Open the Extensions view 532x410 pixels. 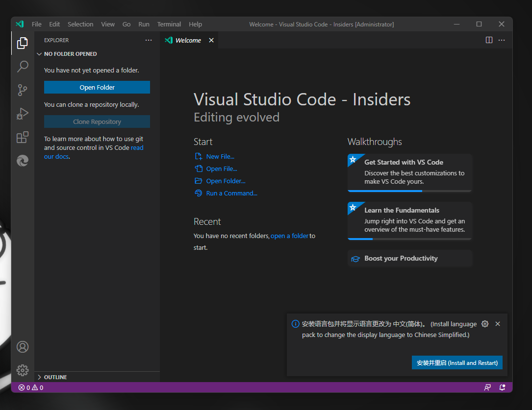tap(23, 137)
